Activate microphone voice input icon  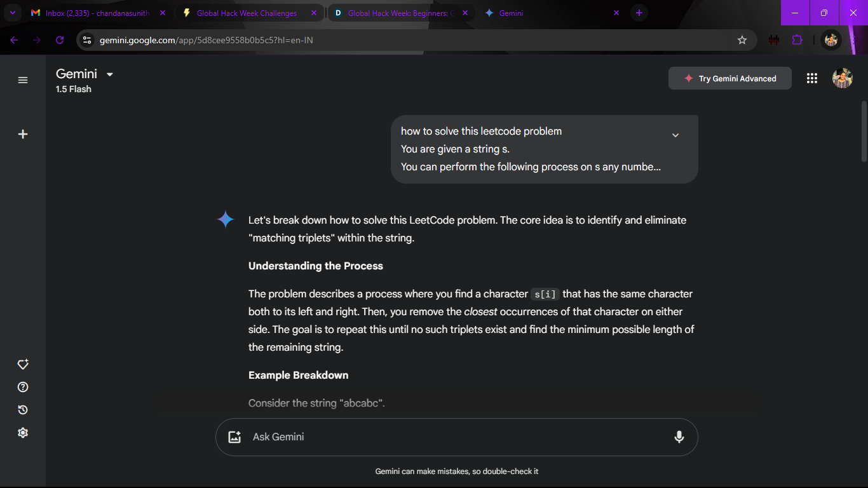(679, 437)
